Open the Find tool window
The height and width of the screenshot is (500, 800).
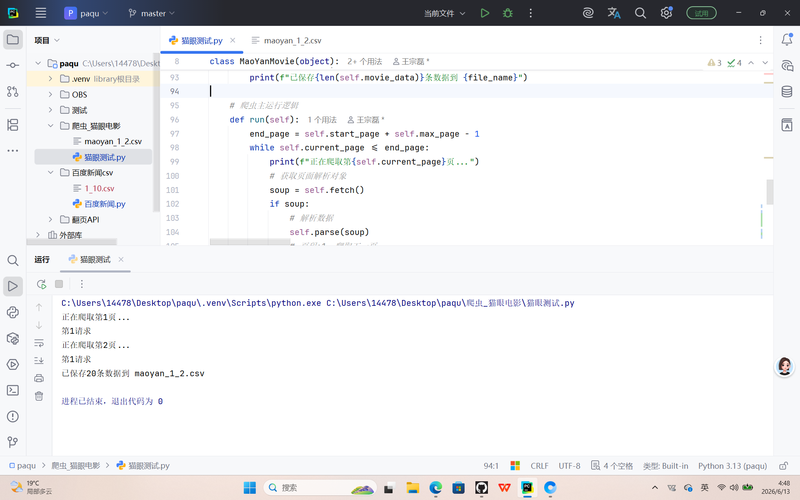click(13, 261)
